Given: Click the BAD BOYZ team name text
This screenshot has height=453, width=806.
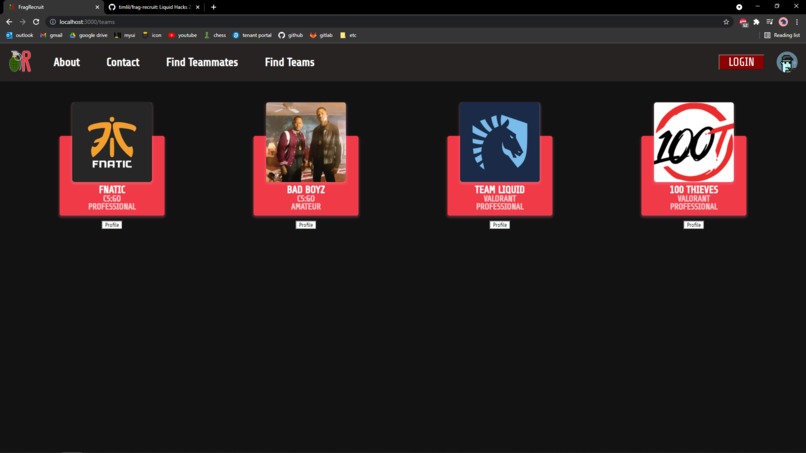Looking at the screenshot, I should tap(306, 190).
